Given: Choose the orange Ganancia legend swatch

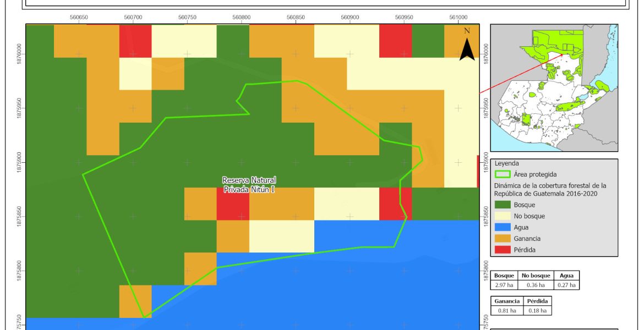Looking at the screenshot, I should point(503,239).
